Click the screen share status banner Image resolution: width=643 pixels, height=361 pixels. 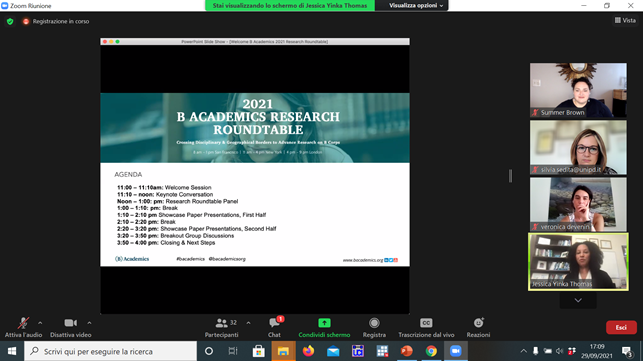pos(290,5)
